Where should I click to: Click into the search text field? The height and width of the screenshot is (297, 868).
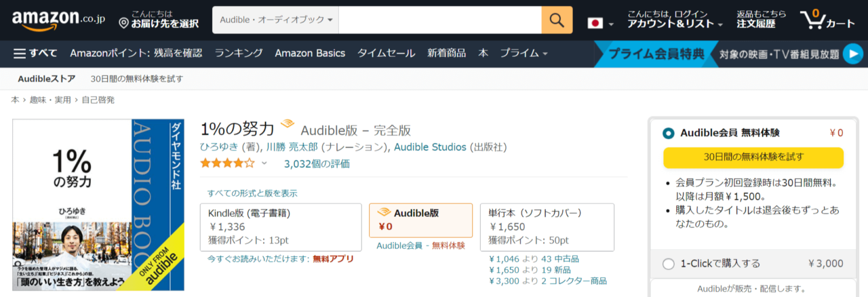[439, 20]
